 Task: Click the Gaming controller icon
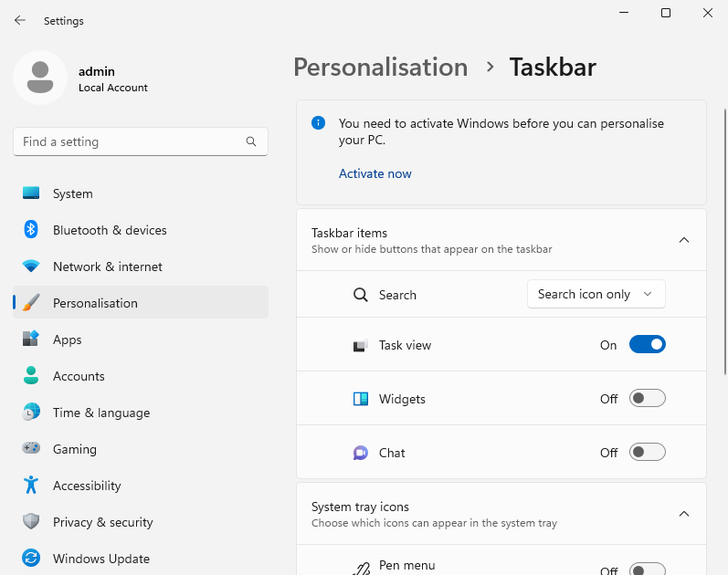coord(31,449)
